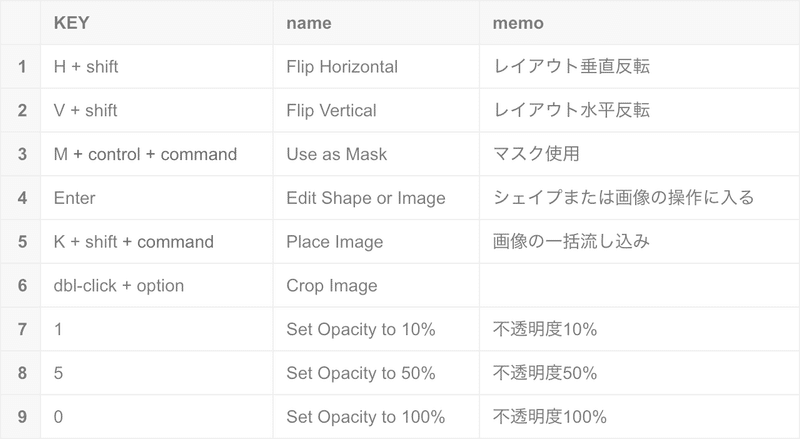This screenshot has width=800, height=439.
Task: Click the name column header
Action: pyautogui.click(x=376, y=22)
